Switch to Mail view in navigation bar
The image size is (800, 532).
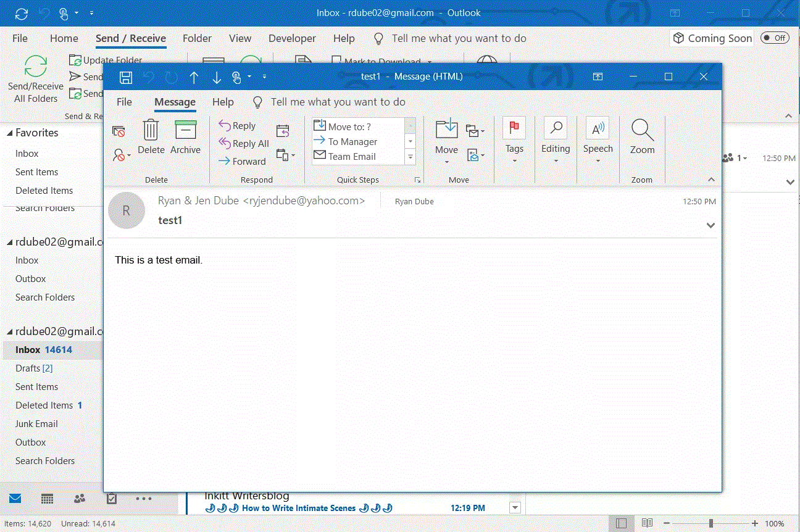(15, 499)
